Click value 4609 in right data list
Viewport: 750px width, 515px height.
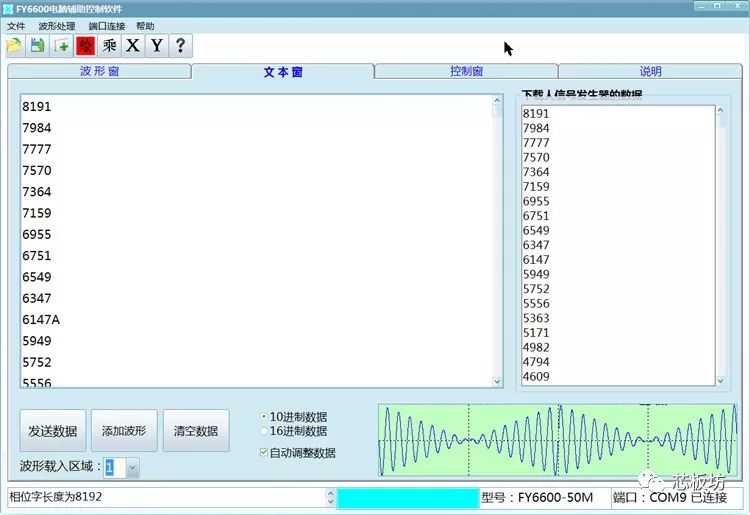[x=536, y=376]
